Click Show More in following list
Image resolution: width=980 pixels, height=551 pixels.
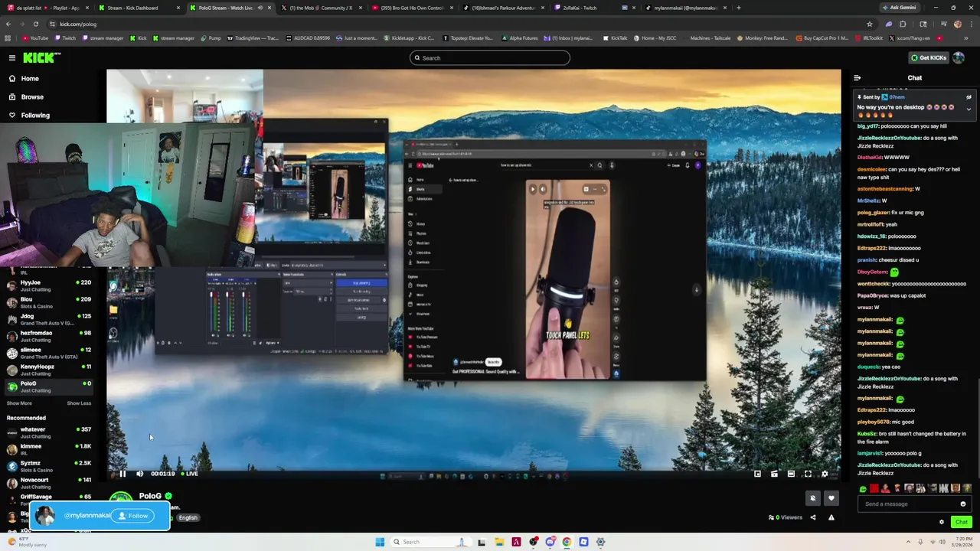point(19,403)
